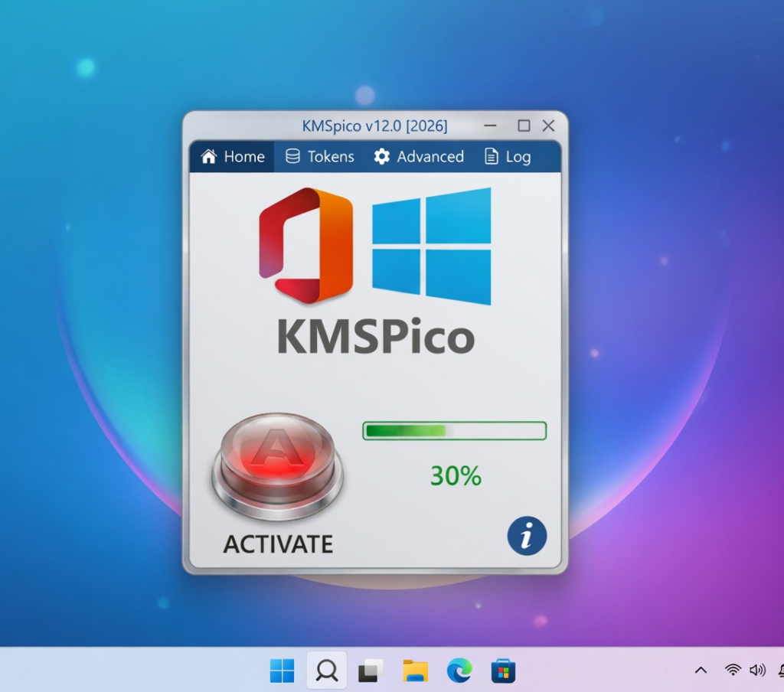784x692 pixels.
Task: Click the volume speaker tray icon
Action: pyautogui.click(x=757, y=670)
